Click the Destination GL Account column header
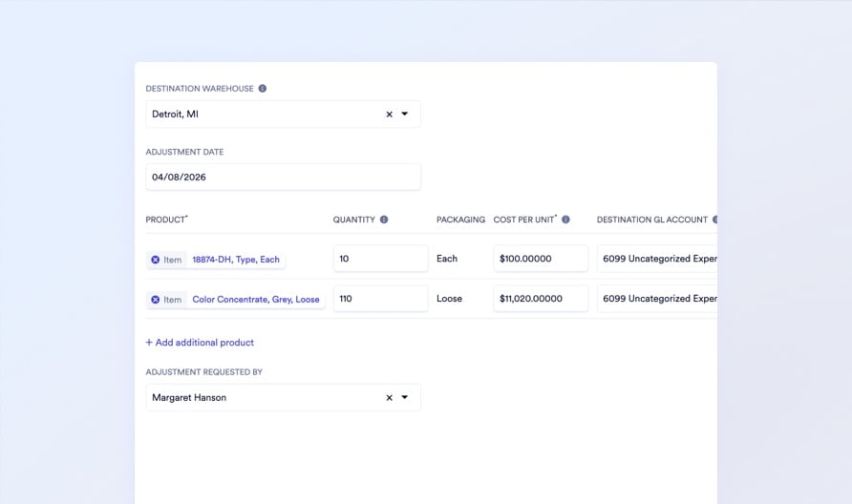The height and width of the screenshot is (504, 852). [x=652, y=220]
